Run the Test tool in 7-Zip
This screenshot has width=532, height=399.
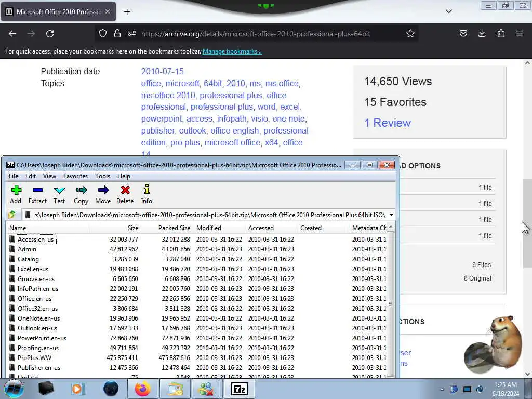coord(59,194)
